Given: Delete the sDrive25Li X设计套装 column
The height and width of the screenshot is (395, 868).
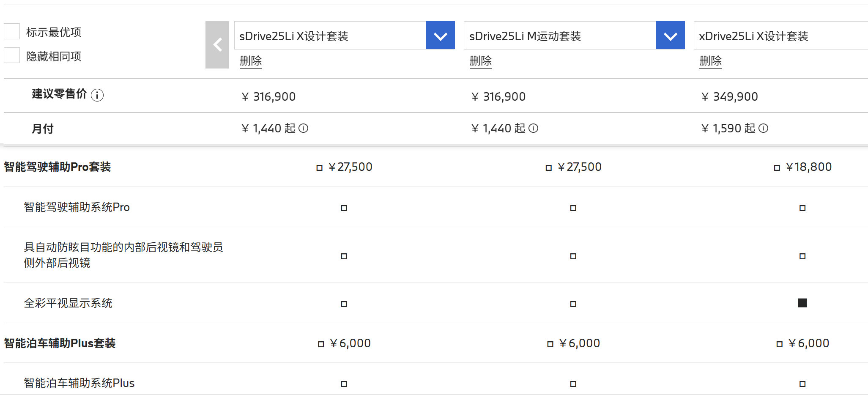Looking at the screenshot, I should pyautogui.click(x=251, y=61).
